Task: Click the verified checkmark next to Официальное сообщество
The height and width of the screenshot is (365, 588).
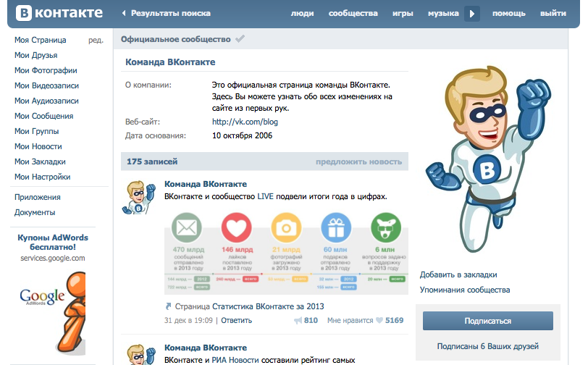Action: [x=240, y=38]
